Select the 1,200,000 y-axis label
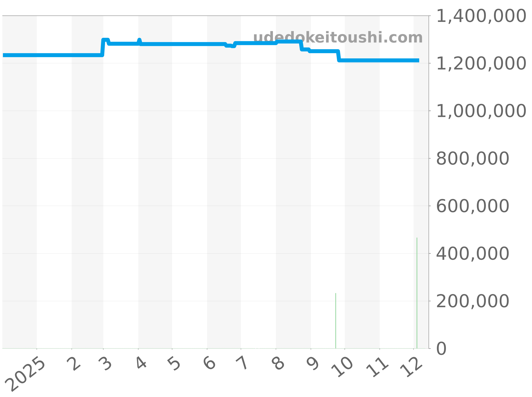The height and width of the screenshot is (397, 532). [481, 64]
